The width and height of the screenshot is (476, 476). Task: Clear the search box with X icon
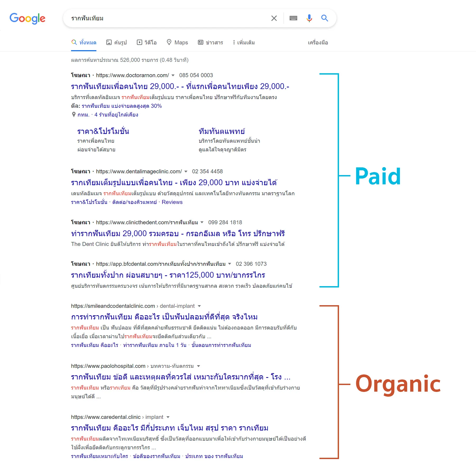tap(274, 18)
